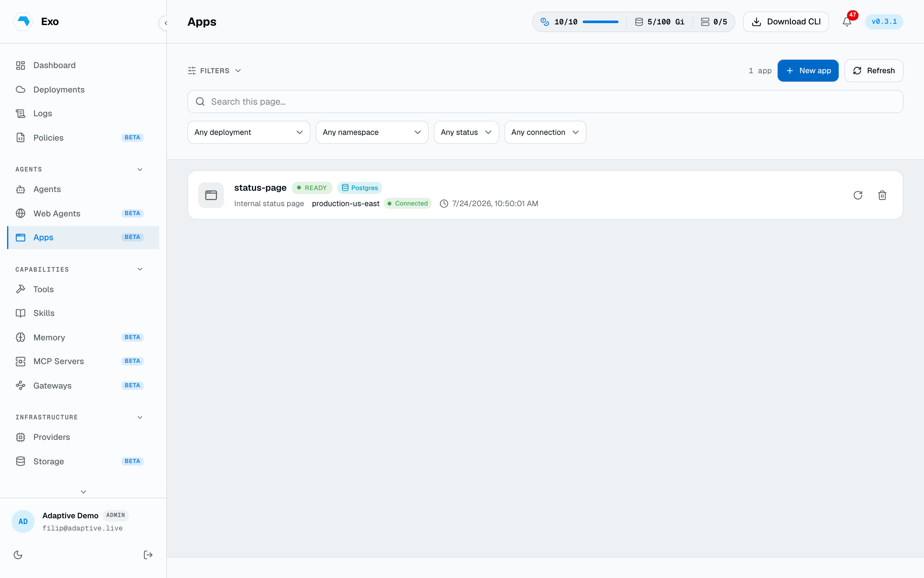Screen dimensions: 924x578
Task: Click the Connected status badge
Action: [x=407, y=203]
